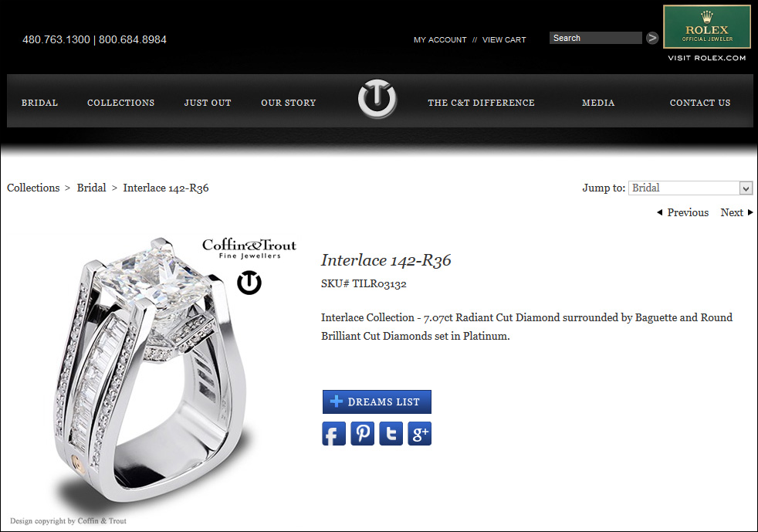Click the View Cart link
The width and height of the screenshot is (758, 532).
(x=504, y=39)
